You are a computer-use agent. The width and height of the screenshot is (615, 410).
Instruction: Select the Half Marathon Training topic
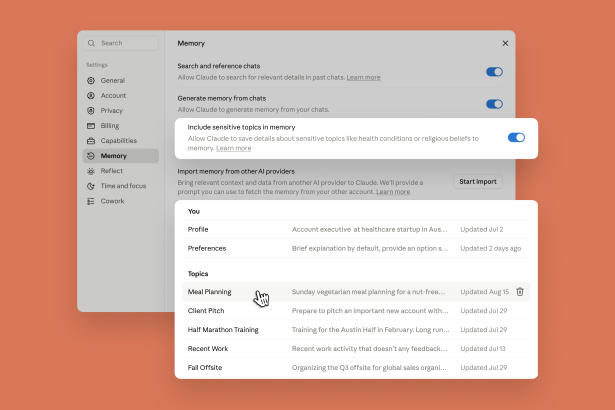click(x=356, y=330)
